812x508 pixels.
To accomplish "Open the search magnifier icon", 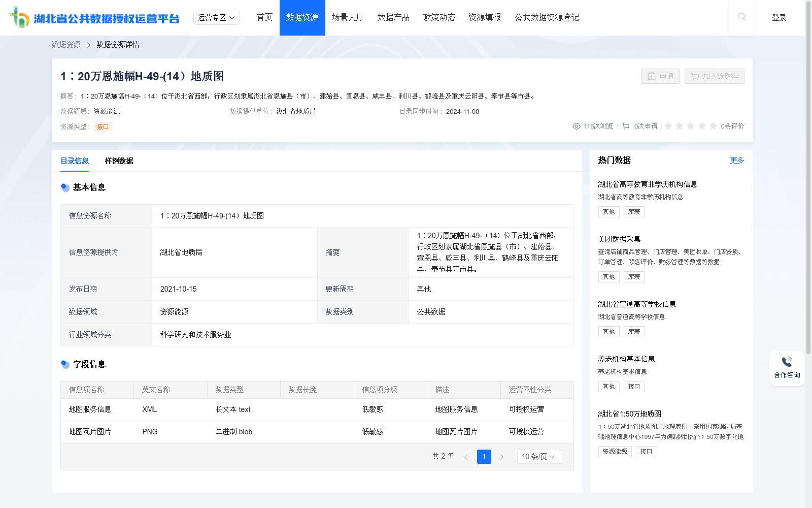I will pos(741,17).
